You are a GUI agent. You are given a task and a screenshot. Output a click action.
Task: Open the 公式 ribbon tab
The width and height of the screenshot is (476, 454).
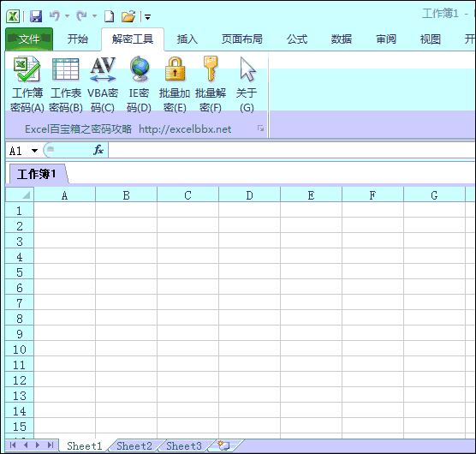pos(297,39)
